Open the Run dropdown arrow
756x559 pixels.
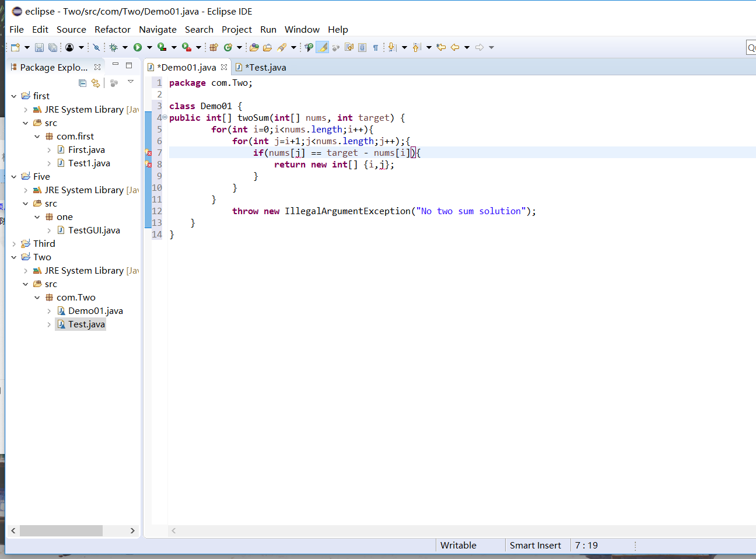point(149,47)
